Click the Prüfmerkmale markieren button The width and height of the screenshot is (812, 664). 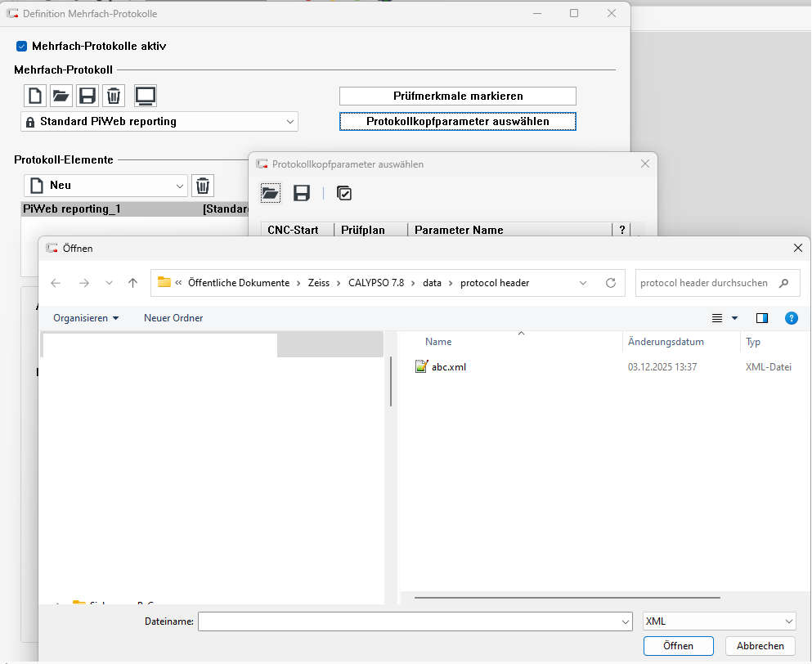[x=457, y=96]
